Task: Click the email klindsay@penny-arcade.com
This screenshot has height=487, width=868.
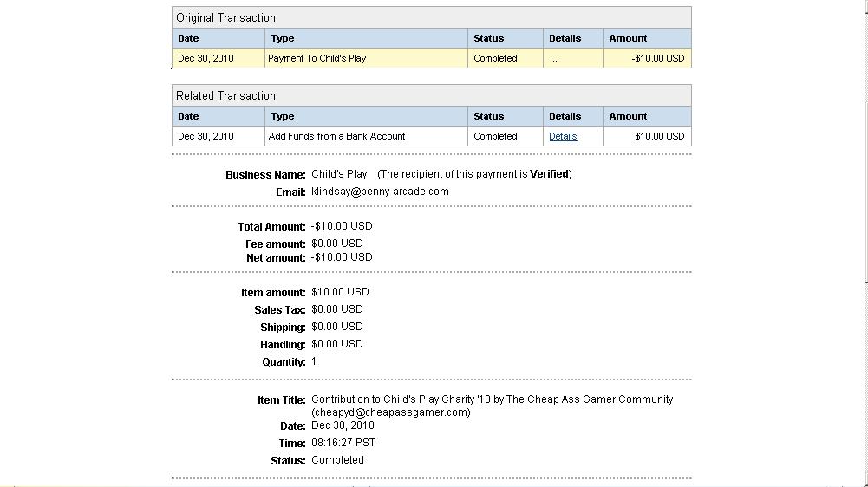Action: [380, 192]
